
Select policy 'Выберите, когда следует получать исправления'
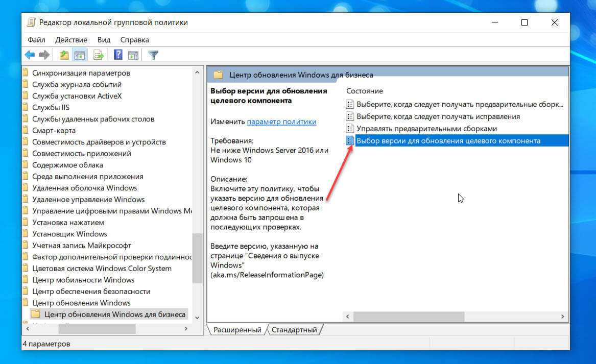pos(438,116)
